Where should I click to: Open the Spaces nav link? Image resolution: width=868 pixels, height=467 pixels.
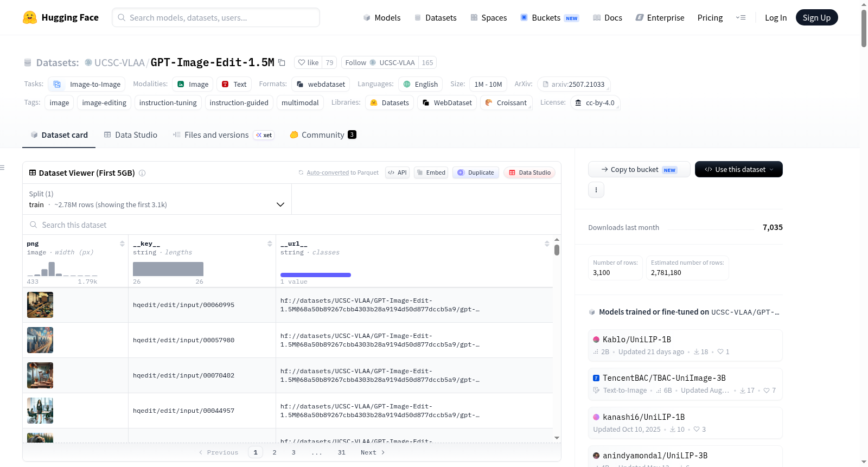(488, 17)
